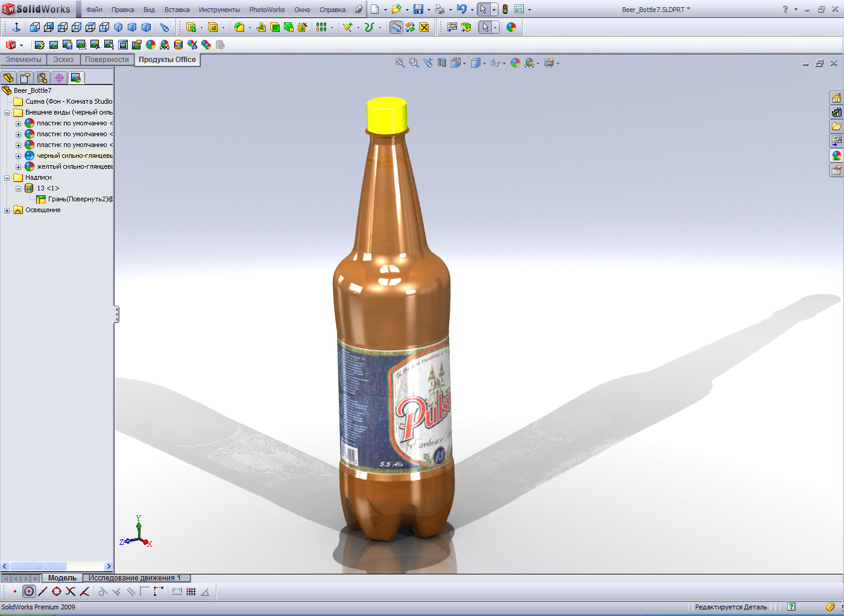Open the ConfigurationManager tab icon
Screen dimensions: 844x616
tap(42, 78)
